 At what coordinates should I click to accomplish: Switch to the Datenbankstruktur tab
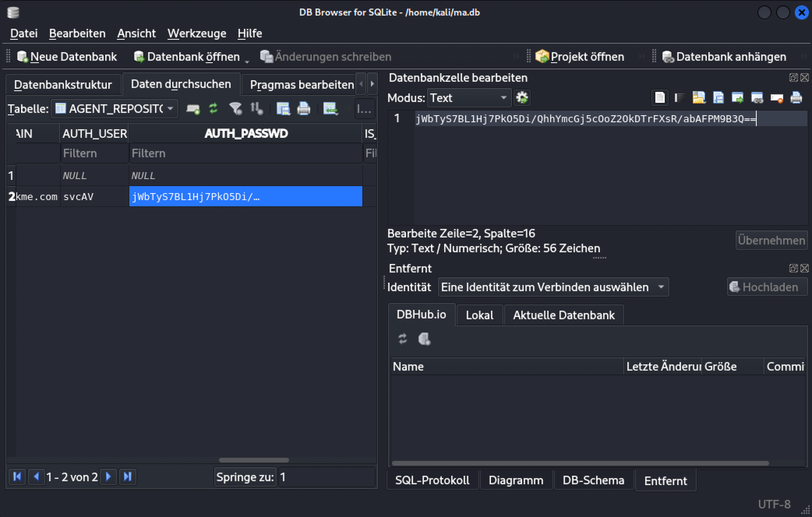pyautogui.click(x=63, y=84)
